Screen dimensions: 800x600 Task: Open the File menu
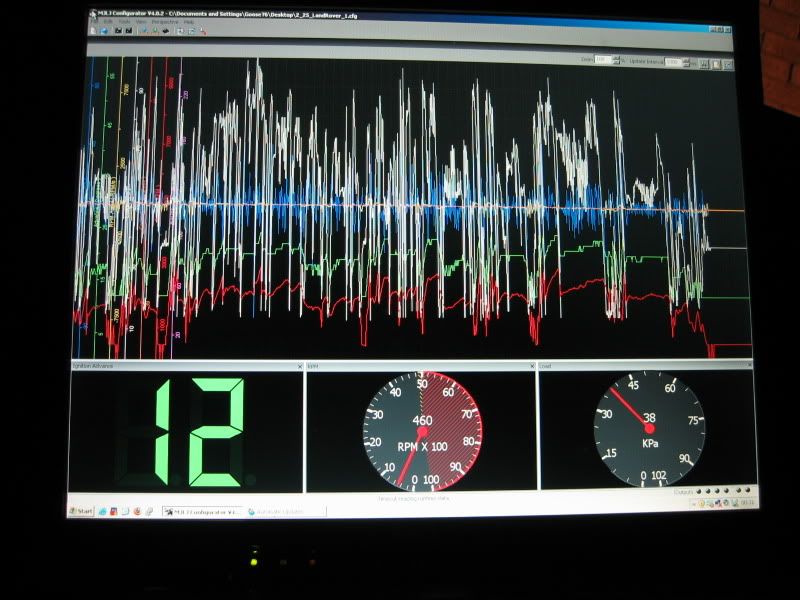pyautogui.click(x=95, y=21)
